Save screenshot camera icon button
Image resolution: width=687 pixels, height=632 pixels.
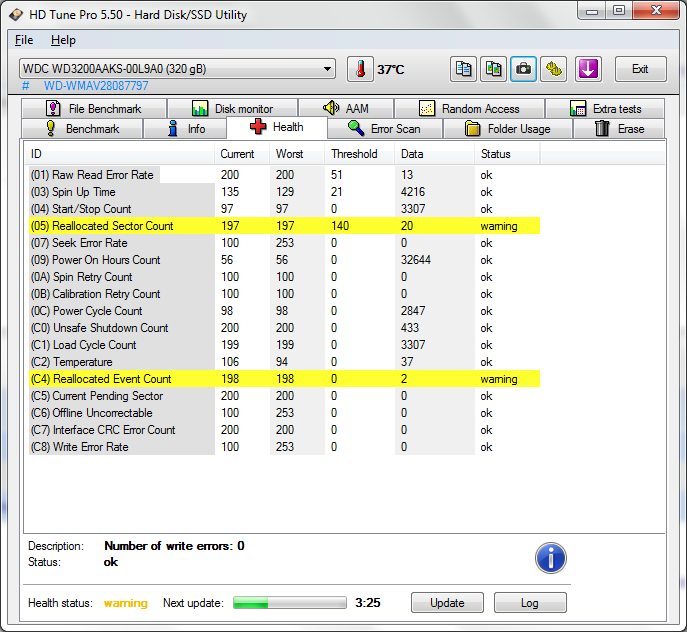(523, 69)
